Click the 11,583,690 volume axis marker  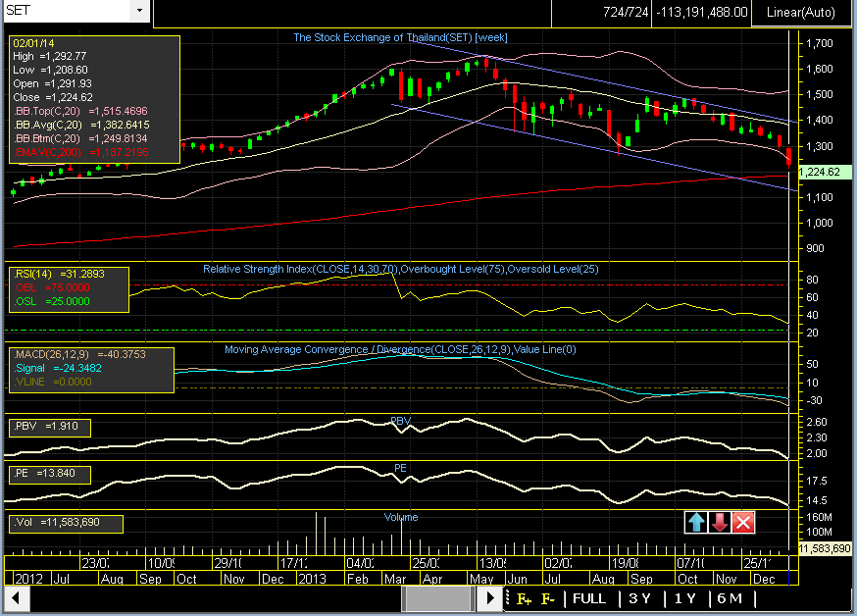coord(825,548)
